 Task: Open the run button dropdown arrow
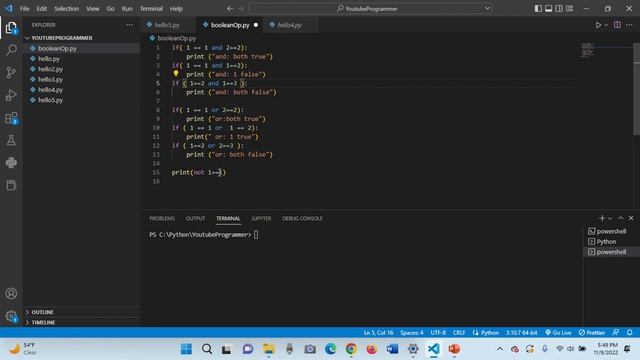click(607, 25)
